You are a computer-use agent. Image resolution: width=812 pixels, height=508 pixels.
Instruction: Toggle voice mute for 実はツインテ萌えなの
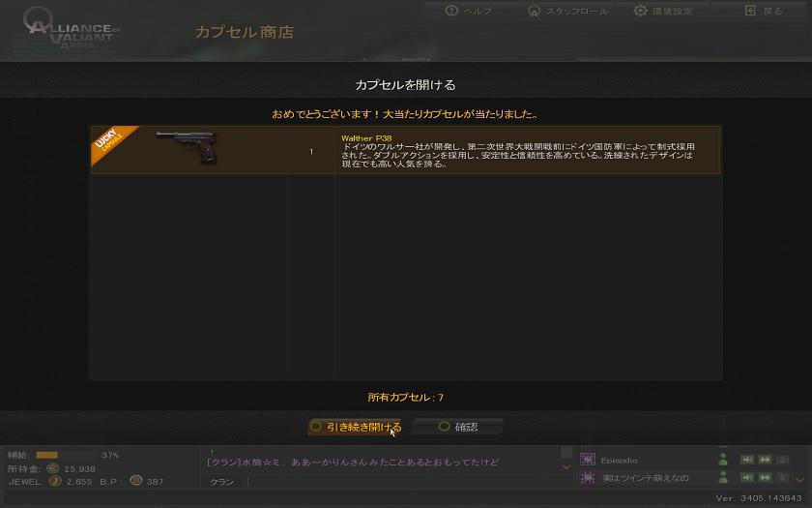click(x=747, y=477)
